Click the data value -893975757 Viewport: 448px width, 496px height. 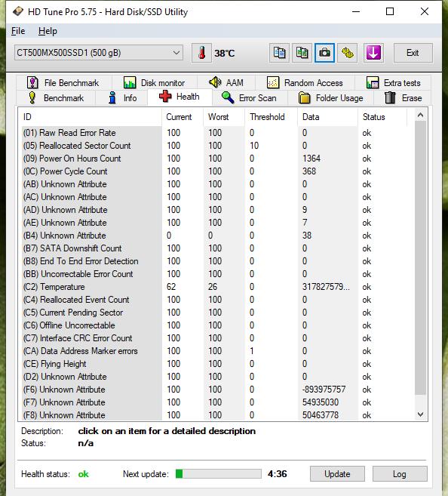(324, 390)
